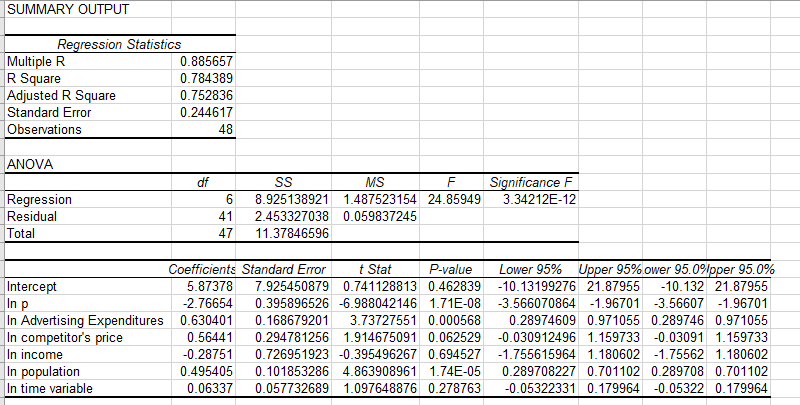Select the ANOVA F column header

coord(451,182)
